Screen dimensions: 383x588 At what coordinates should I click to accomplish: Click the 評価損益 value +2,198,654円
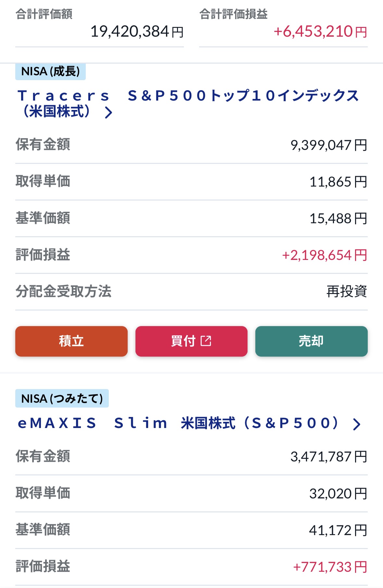coord(324,255)
